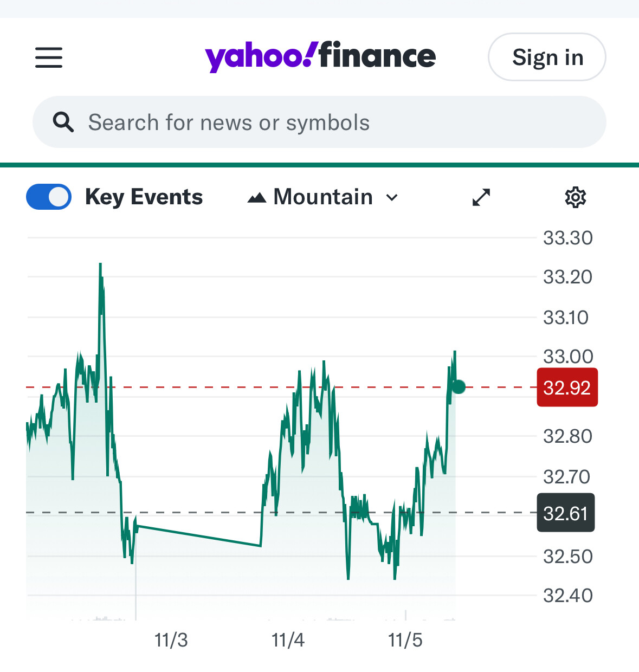The image size is (639, 672).
Task: Click the Sign in button
Action: 547,57
